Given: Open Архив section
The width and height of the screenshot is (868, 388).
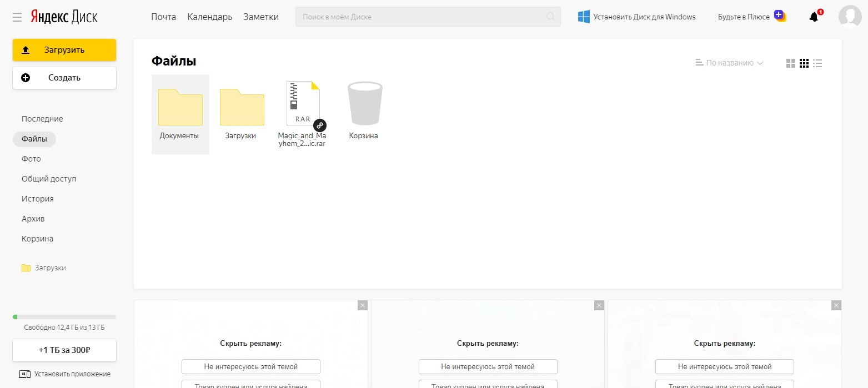Looking at the screenshot, I should 33,219.
